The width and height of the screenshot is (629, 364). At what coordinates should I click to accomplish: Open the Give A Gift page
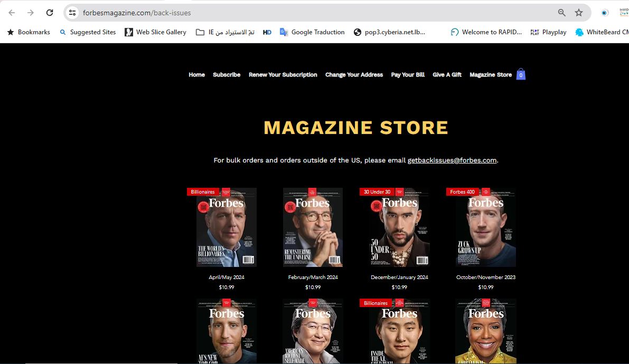[x=447, y=75]
